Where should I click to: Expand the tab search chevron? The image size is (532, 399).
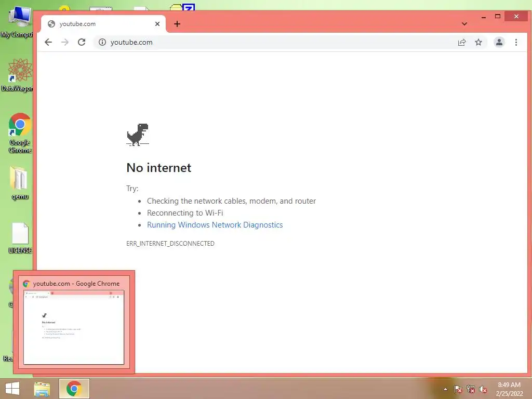point(464,24)
